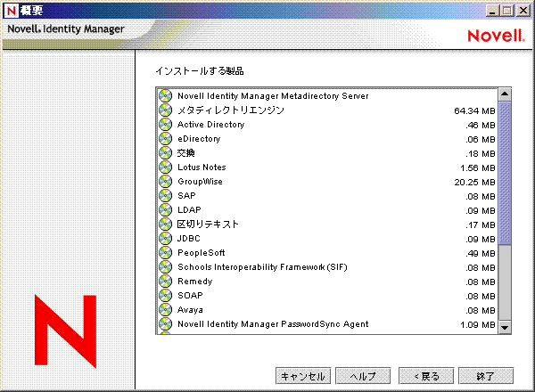
Task: Select the disc icon beside 区切りテキスト
Action: click(166, 225)
